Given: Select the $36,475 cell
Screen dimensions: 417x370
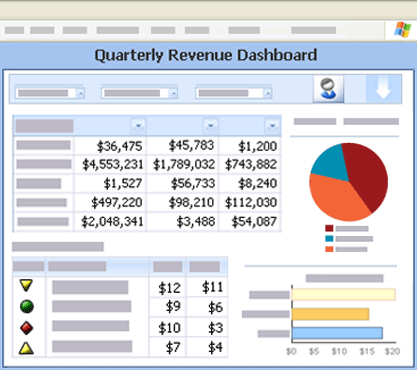Looking at the screenshot, I should (110, 146).
